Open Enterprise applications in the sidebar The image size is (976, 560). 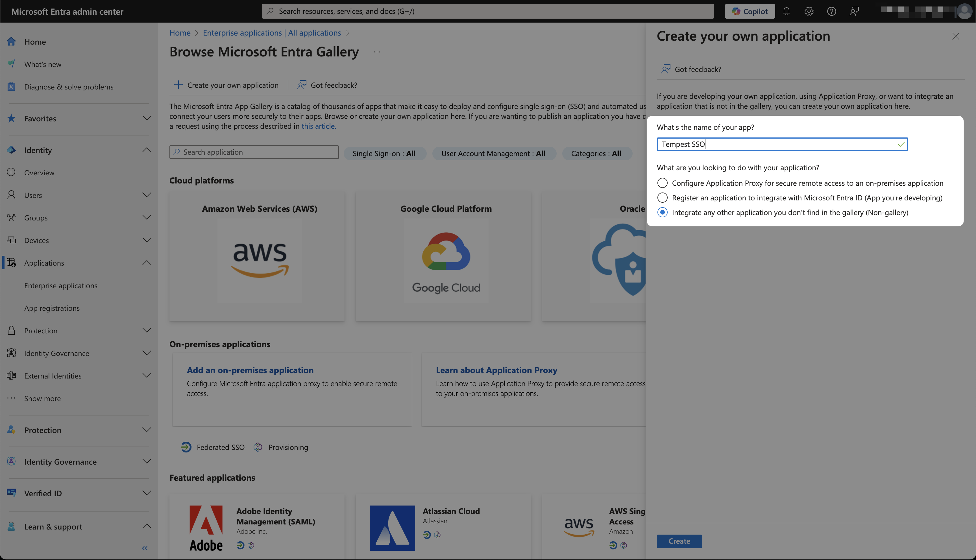(61, 285)
